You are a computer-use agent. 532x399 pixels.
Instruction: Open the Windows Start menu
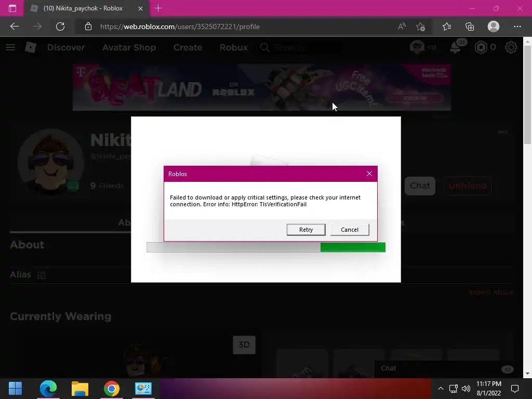[15, 389]
